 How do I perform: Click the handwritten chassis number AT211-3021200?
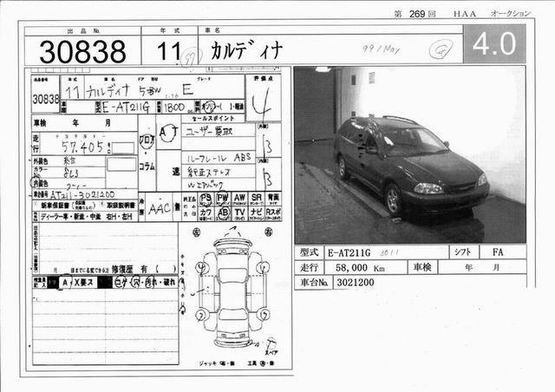coord(83,195)
